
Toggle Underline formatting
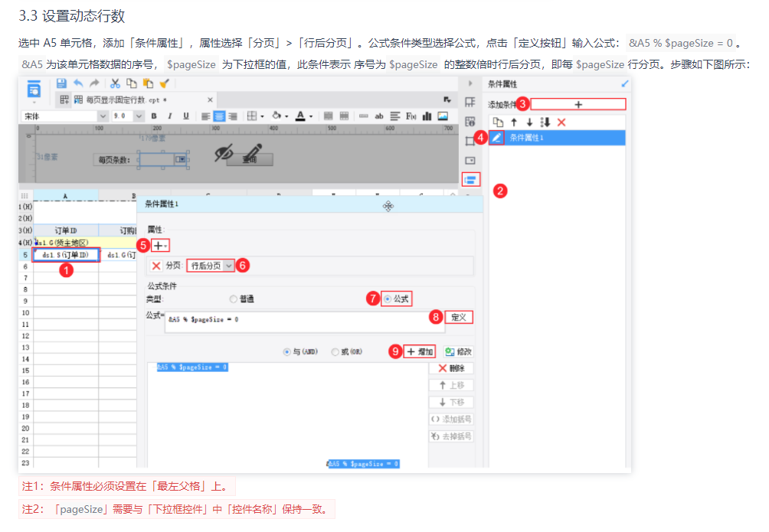(x=186, y=116)
